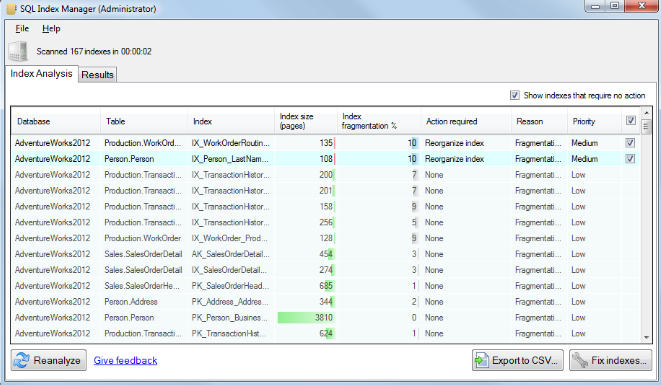
Task: Click the 256 index size cell
Action: coord(306,222)
